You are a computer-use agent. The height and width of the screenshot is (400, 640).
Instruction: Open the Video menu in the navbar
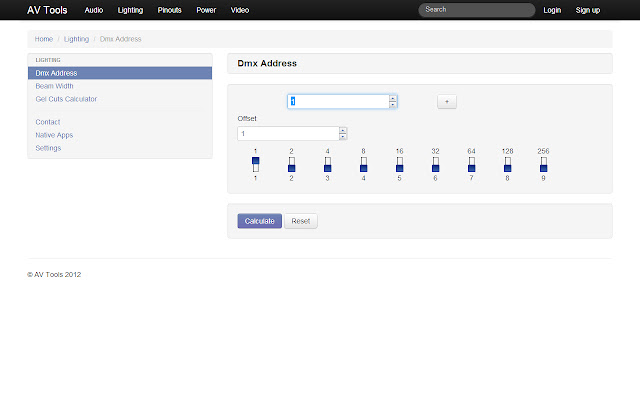click(x=240, y=10)
